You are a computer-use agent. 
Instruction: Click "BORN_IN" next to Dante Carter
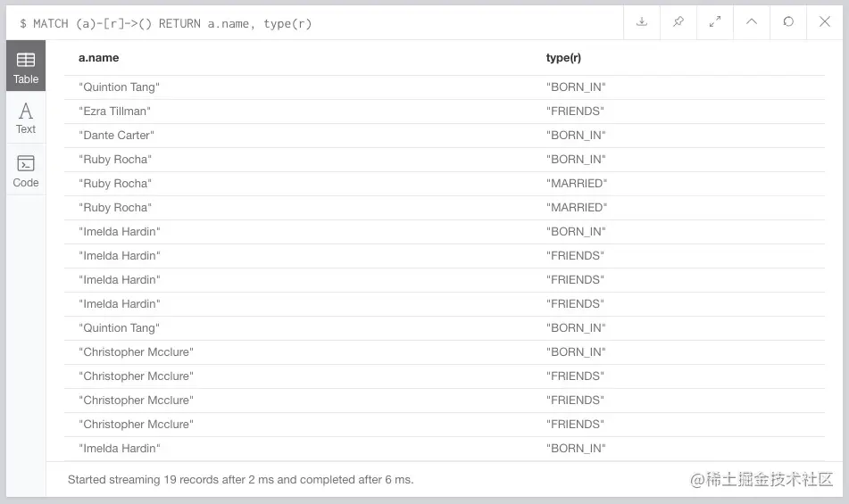(577, 136)
